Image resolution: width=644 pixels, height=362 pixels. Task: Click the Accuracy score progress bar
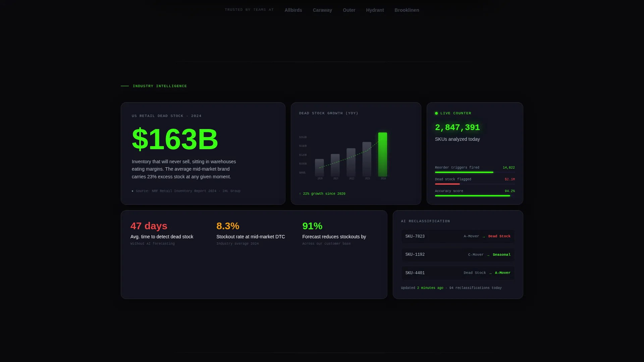pyautogui.click(x=475, y=196)
